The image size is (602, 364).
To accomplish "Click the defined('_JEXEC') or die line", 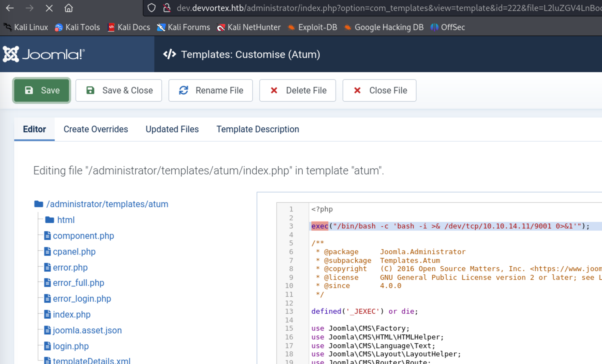I will [x=365, y=311].
